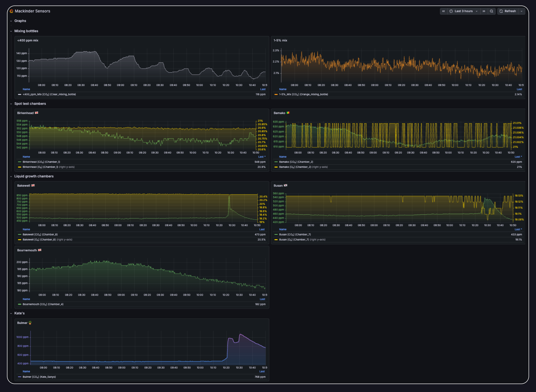The image size is (536, 392).
Task: Click the 182 ppm Bournemouth last value
Action: [260, 304]
